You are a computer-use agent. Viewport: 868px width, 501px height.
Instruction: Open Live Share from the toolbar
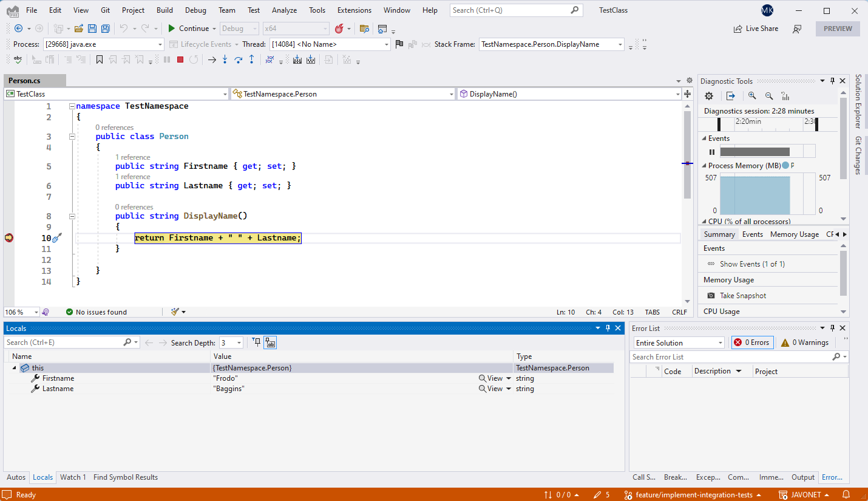(x=756, y=28)
